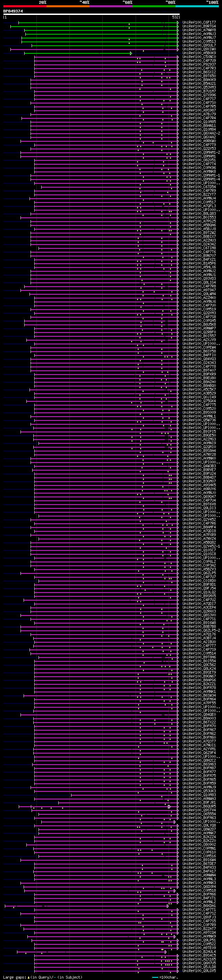Open hit UniRef100_B9RTG4
The image size is (222, 980).
point(199,26)
